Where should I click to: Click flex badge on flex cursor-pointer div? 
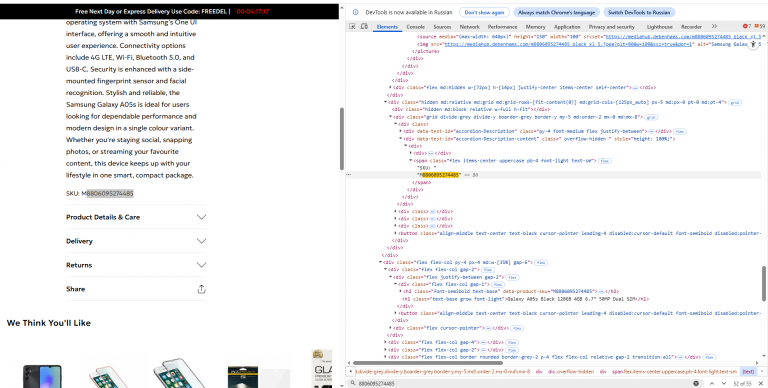tap(517, 328)
